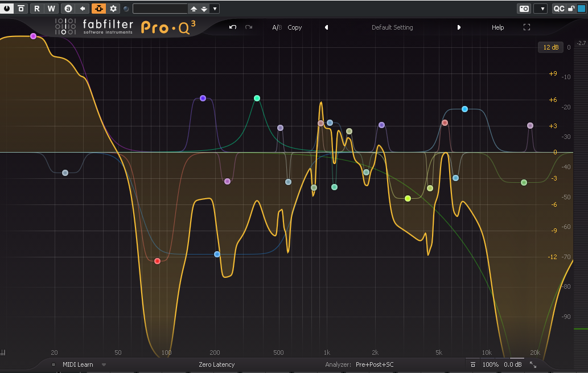Click the circled 'a' A/B compare icon
588x373 pixels.
point(68,8)
